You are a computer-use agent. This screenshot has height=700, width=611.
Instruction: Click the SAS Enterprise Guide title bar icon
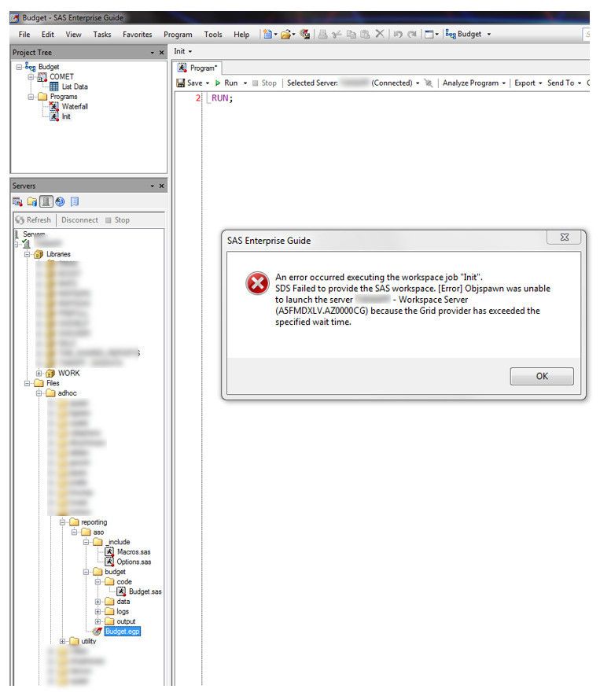click(x=15, y=18)
